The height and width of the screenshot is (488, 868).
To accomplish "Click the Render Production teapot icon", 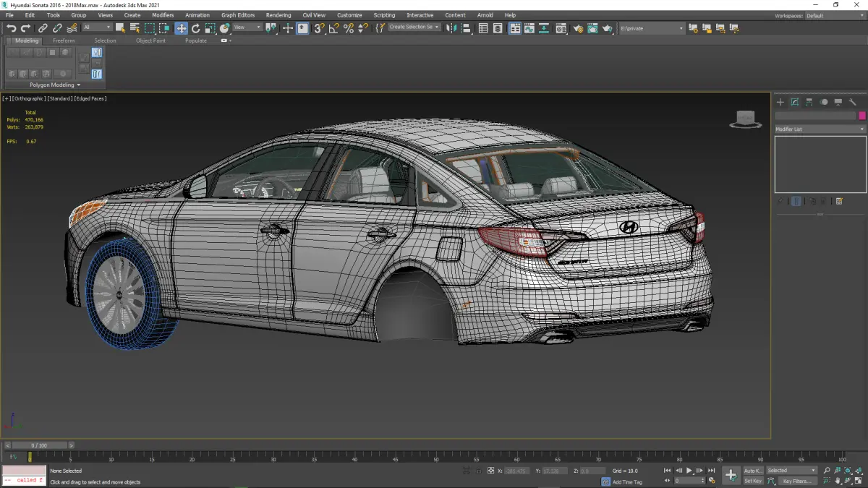I will pyautogui.click(x=607, y=28).
